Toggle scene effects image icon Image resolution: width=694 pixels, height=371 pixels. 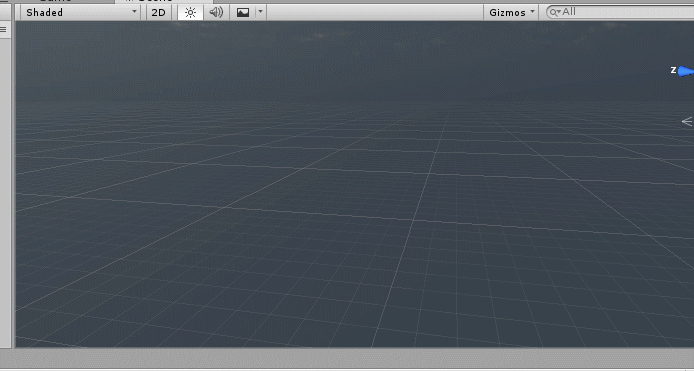(x=243, y=12)
